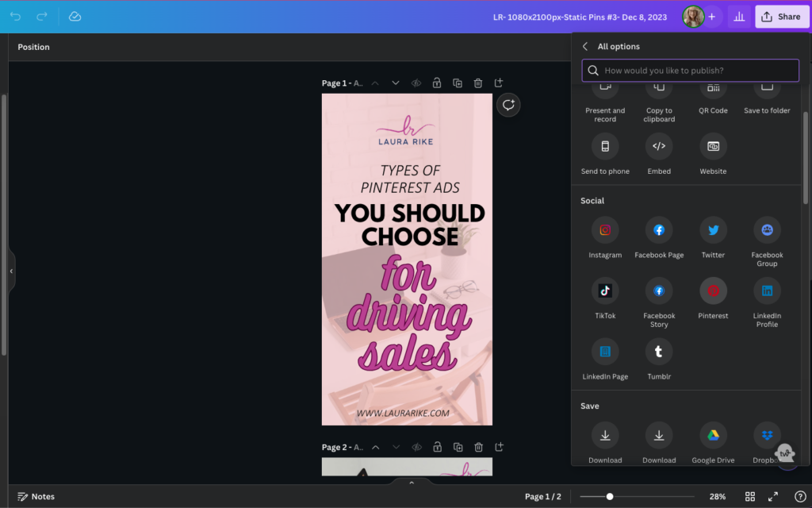The width and height of the screenshot is (812, 508).
Task: Choose TikTok publishing option
Action: point(605,291)
